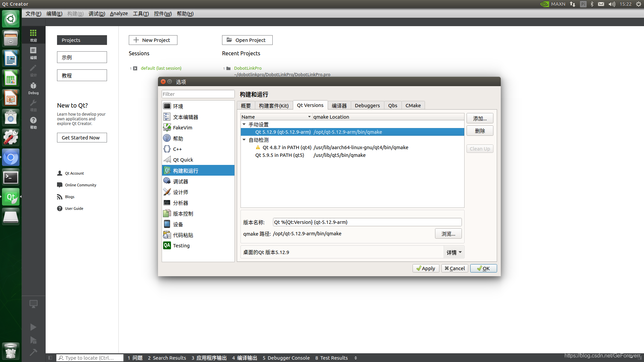
Task: Click the 版本名称 input field
Action: coord(367,222)
